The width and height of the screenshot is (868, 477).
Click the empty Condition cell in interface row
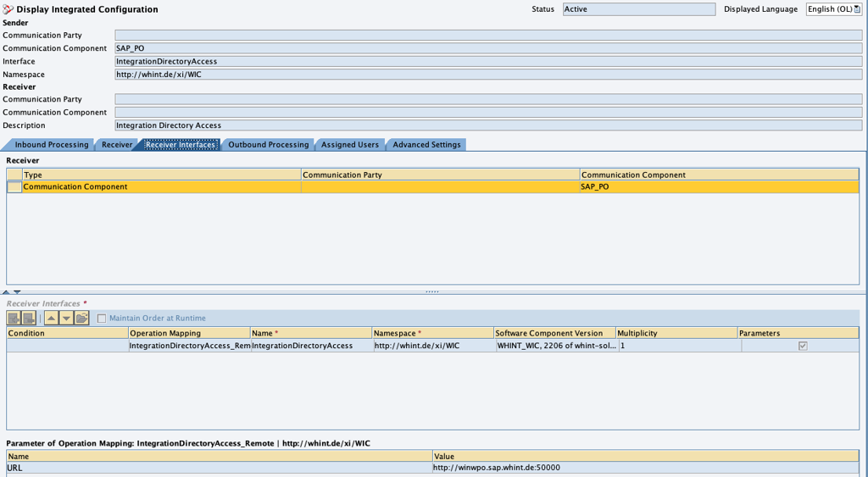67,346
